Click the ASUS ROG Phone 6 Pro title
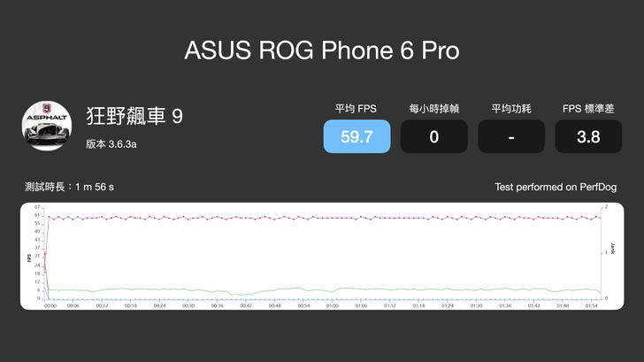The image size is (644, 362). click(322, 50)
